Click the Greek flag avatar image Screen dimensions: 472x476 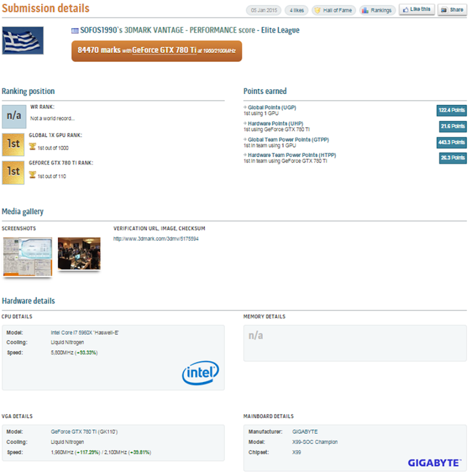click(23, 40)
